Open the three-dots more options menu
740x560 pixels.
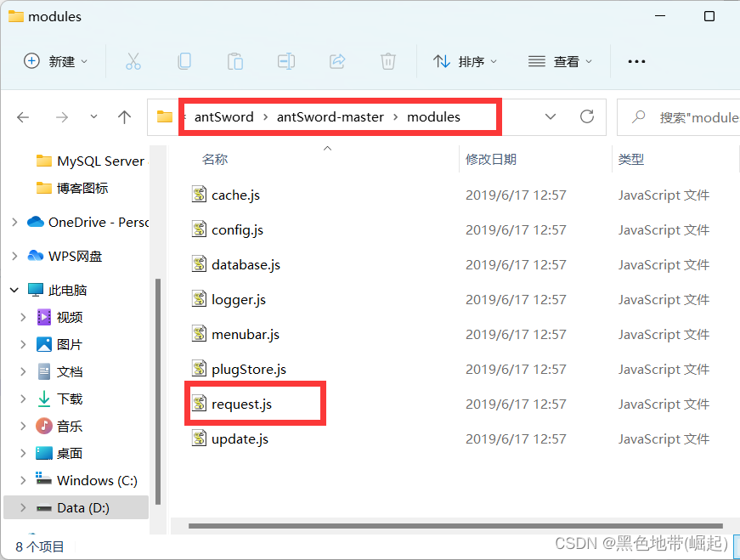click(636, 61)
